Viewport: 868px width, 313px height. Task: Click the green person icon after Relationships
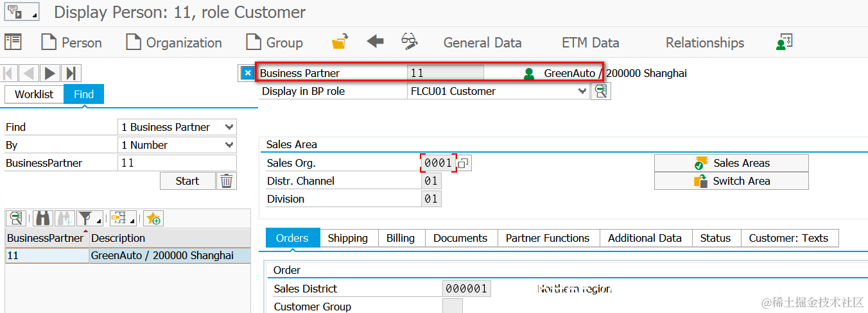(784, 42)
